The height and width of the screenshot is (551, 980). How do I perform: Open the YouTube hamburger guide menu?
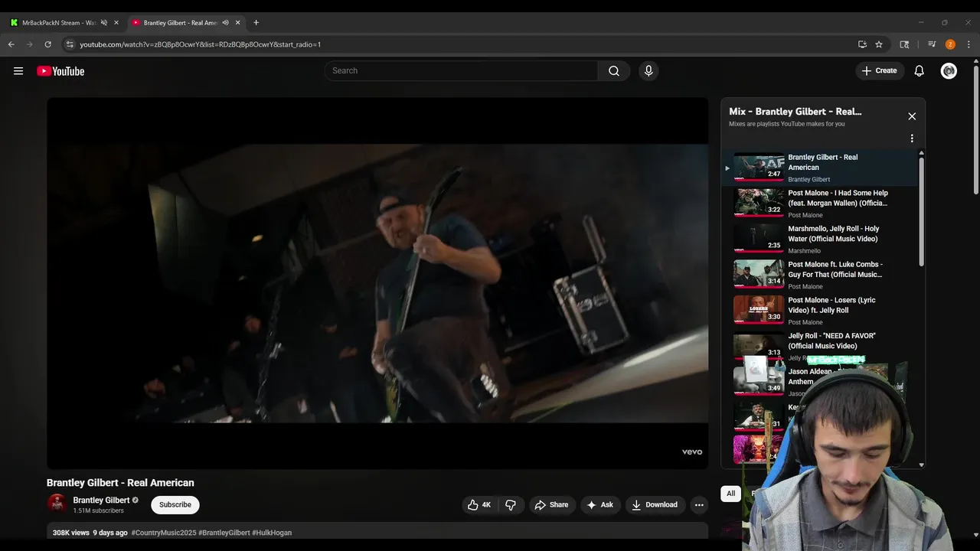point(18,71)
